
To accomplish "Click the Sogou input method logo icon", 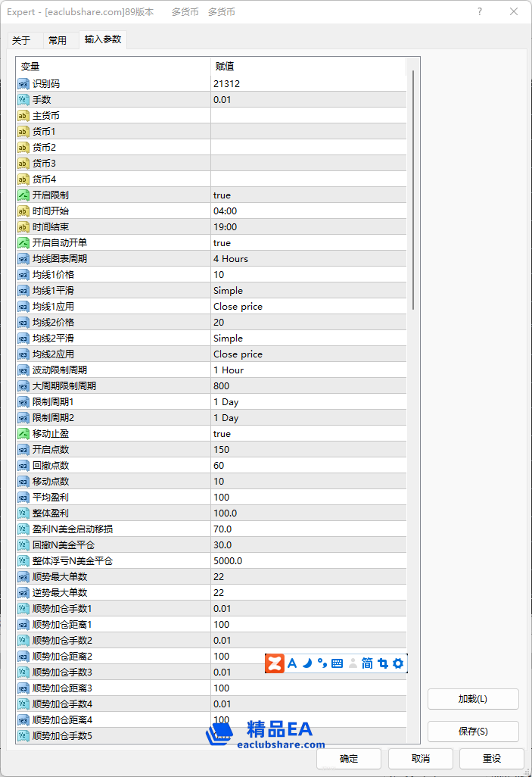I will [x=275, y=663].
